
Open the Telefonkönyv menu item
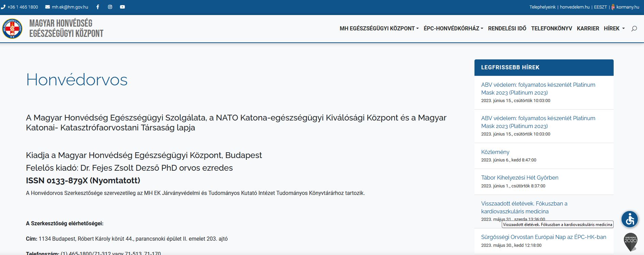pyautogui.click(x=552, y=29)
